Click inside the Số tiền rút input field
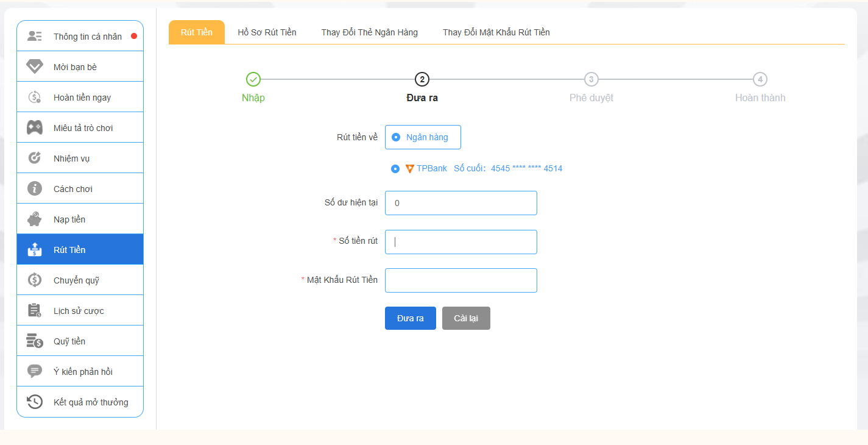868x445 pixels. point(460,241)
